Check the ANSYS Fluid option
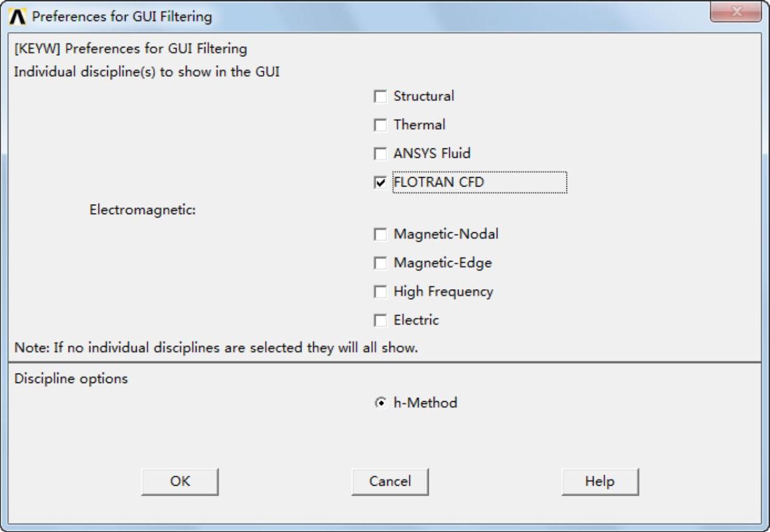The width and height of the screenshot is (770, 532). [x=381, y=154]
